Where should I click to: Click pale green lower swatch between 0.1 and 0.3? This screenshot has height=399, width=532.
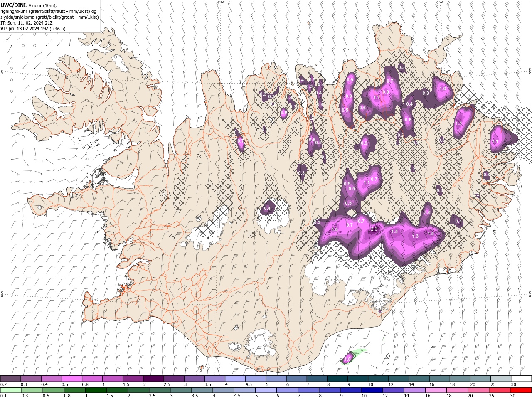(11, 390)
